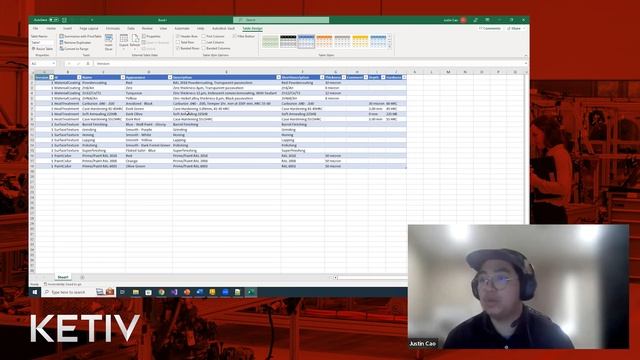
Task: Open the File tab
Action: click(36, 29)
